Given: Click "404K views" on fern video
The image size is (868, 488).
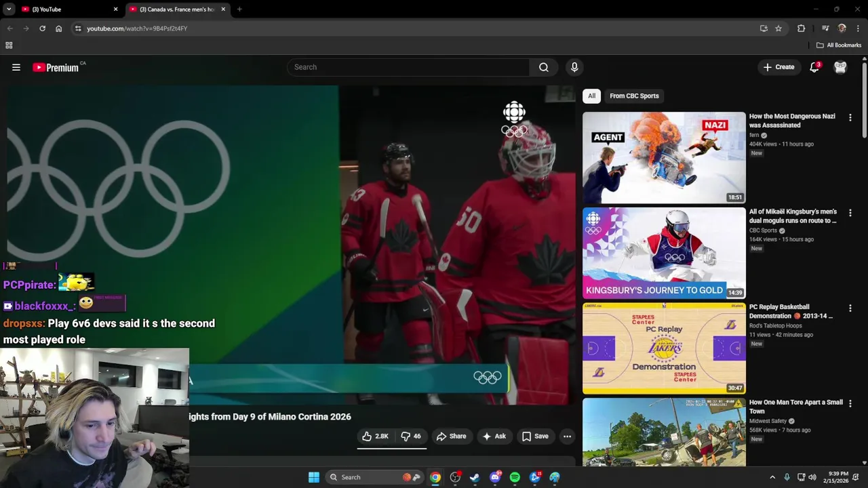Looking at the screenshot, I should [764, 144].
